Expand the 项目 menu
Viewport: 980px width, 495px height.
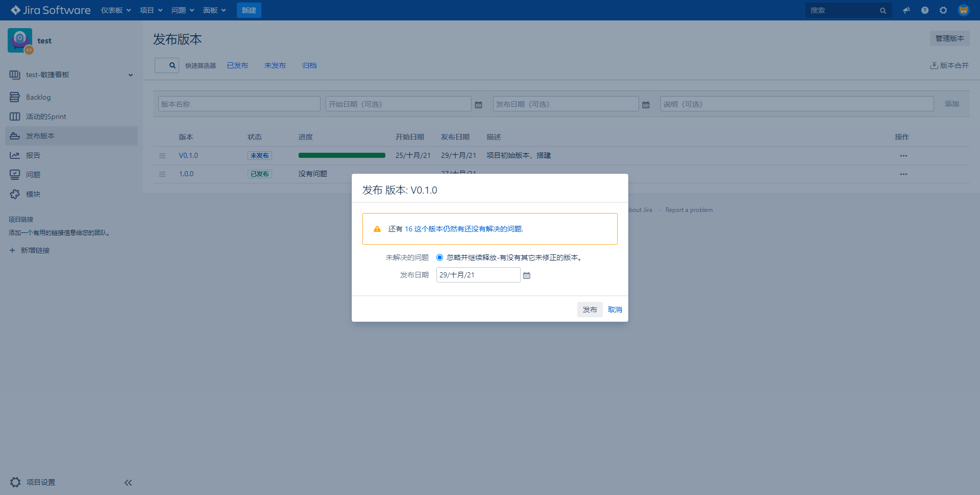(151, 10)
